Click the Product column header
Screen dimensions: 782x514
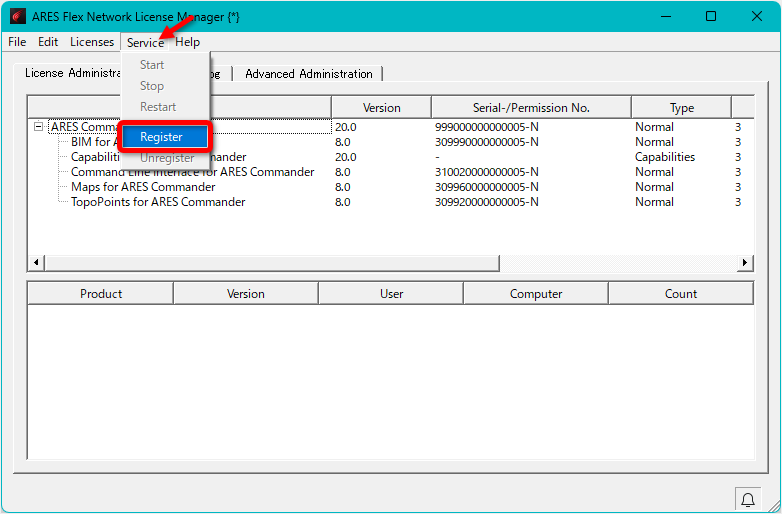[101, 294]
